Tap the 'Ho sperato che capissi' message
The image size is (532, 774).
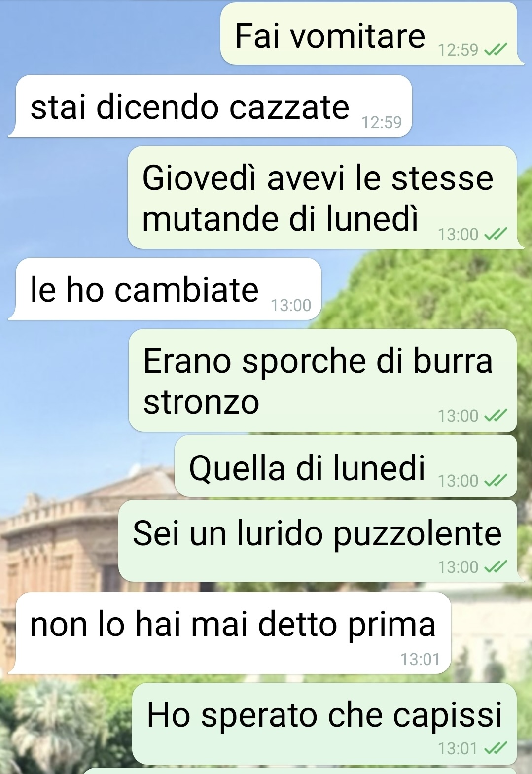[x=324, y=724]
